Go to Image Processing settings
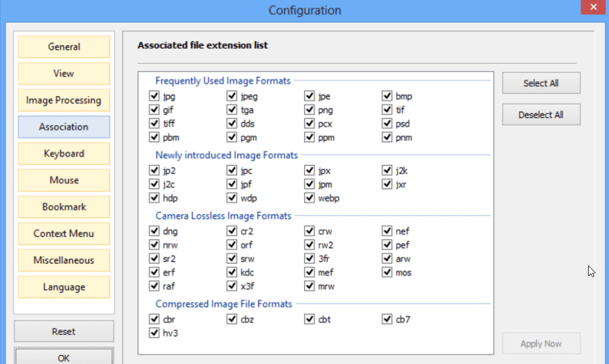609x364 pixels. point(64,100)
